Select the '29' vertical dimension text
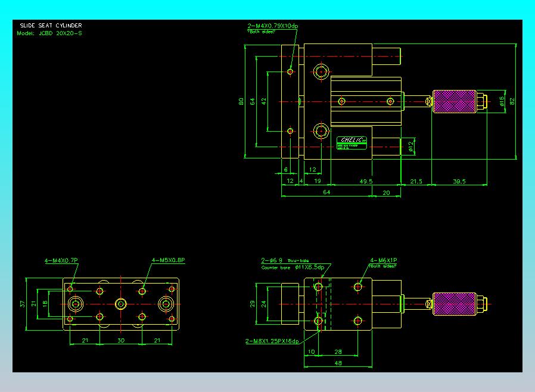 [x=253, y=304]
